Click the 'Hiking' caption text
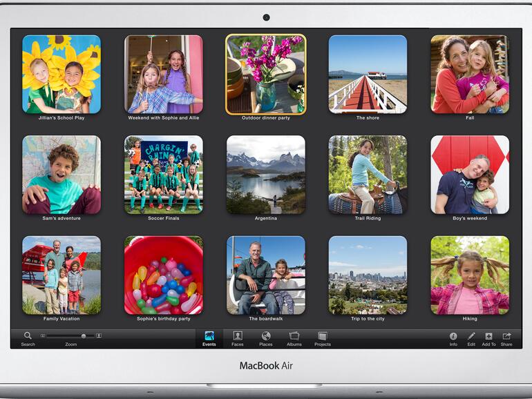Image resolution: width=532 pixels, height=399 pixels. click(x=470, y=319)
